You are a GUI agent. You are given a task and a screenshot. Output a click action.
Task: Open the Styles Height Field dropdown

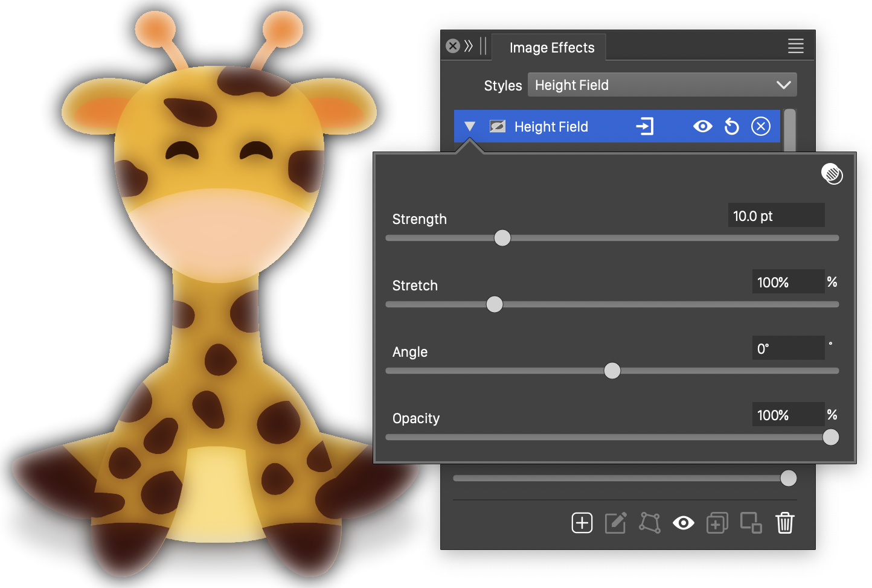pos(662,85)
